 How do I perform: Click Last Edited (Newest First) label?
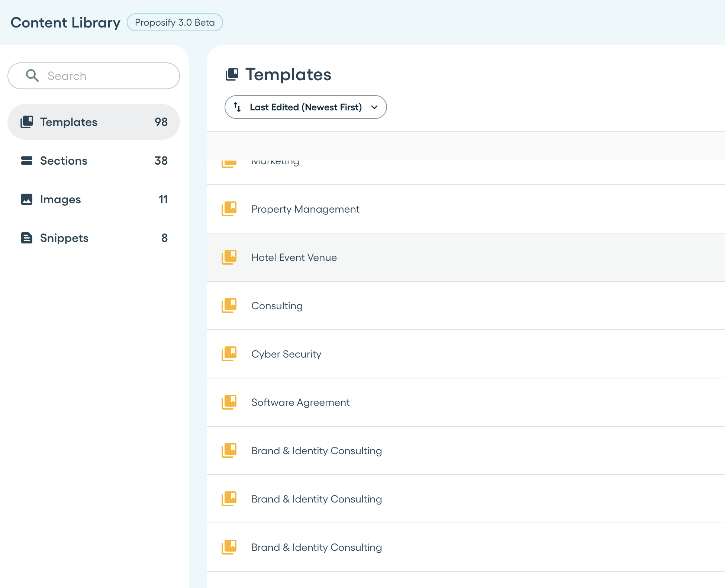pos(306,107)
